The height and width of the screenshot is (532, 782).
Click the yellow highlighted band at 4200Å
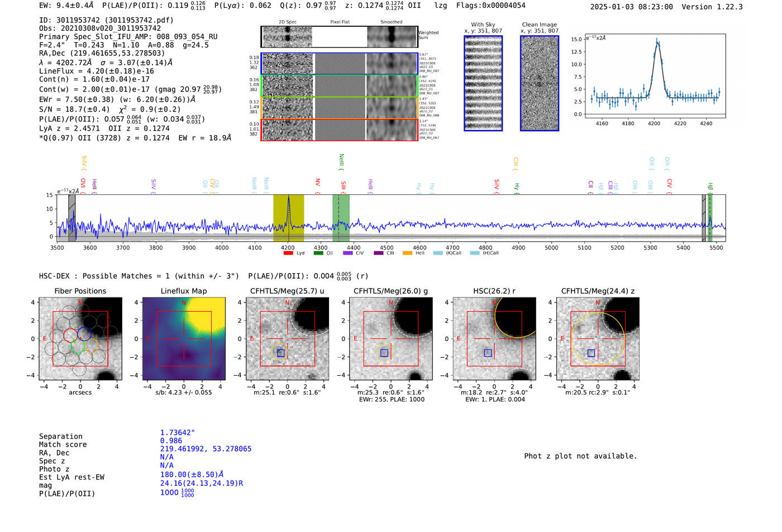(x=288, y=218)
